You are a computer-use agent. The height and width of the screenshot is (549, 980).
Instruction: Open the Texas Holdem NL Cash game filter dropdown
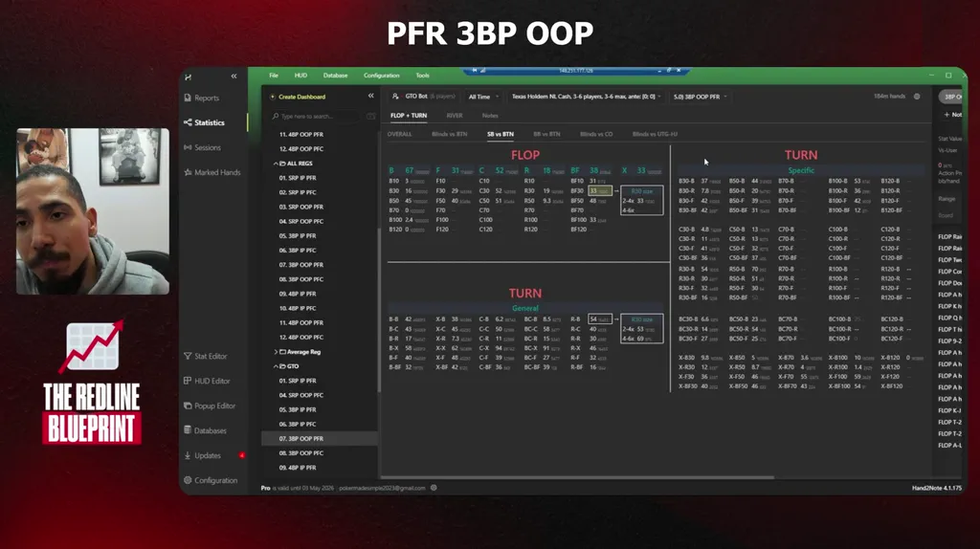click(587, 97)
